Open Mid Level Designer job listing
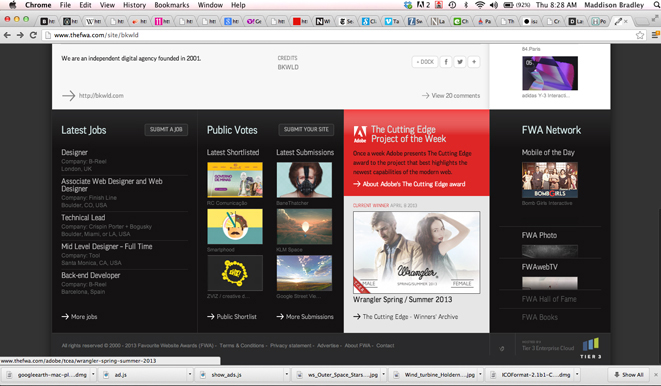The height and width of the screenshot is (386, 661). pos(107,247)
